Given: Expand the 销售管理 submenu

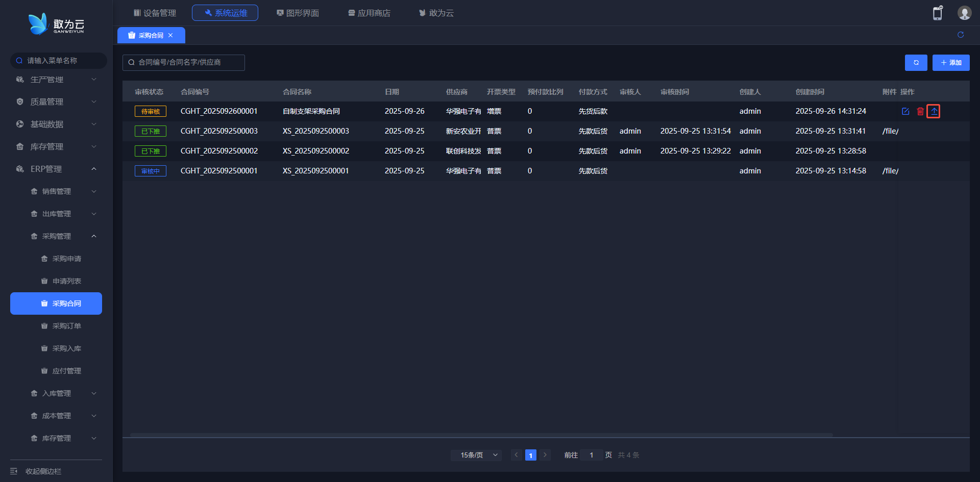Looking at the screenshot, I should (62, 191).
